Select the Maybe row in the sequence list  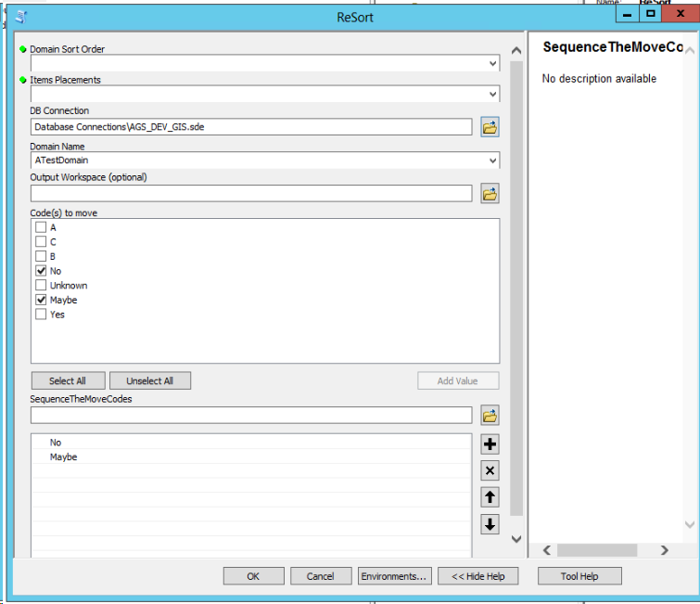point(251,456)
